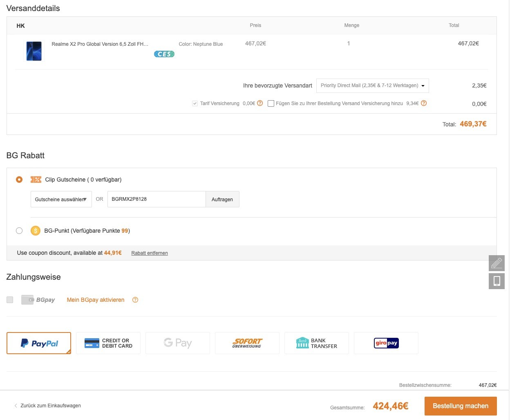Click the Ihre bevorzugte Versandart label
The height and width of the screenshot is (420, 510).
click(x=277, y=85)
